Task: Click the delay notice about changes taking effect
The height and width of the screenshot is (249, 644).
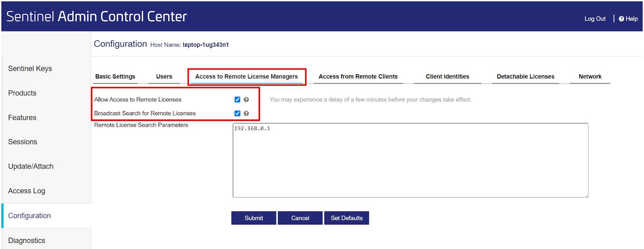Action: pos(370,99)
